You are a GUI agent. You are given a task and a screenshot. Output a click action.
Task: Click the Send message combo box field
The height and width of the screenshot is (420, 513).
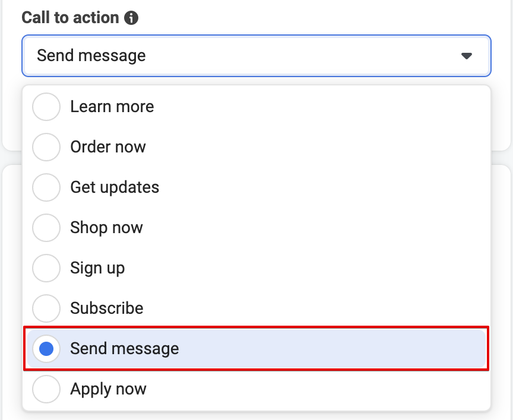[x=256, y=56]
